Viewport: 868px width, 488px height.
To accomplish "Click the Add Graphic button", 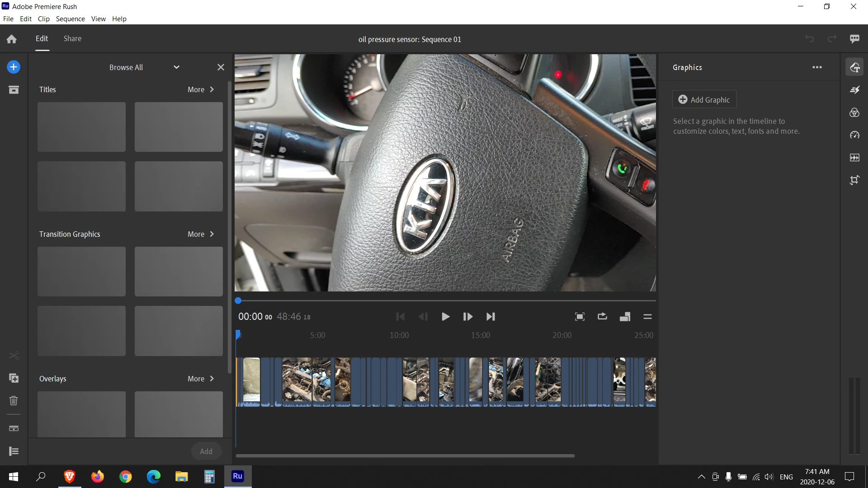I will 704,99.
